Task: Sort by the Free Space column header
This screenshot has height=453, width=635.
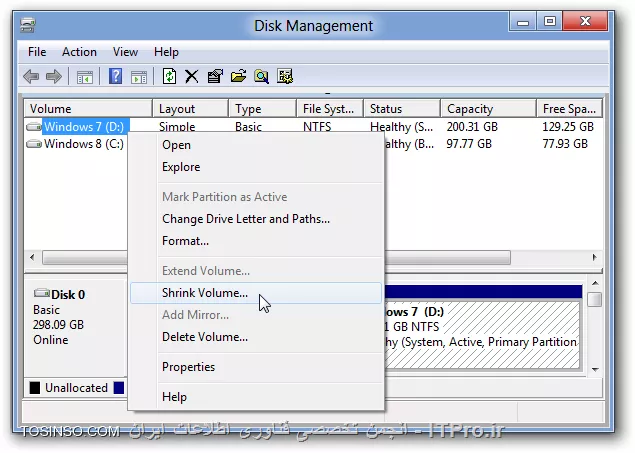Action: tap(569, 108)
